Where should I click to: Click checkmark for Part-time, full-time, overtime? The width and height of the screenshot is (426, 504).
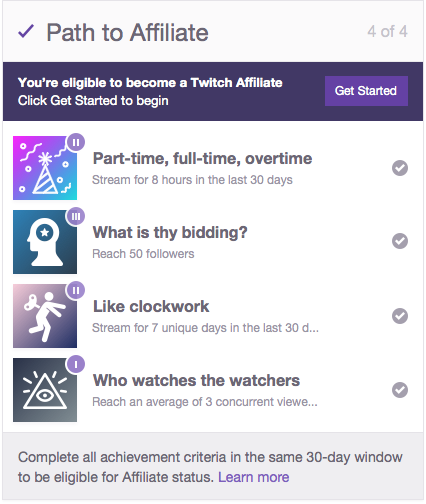point(400,168)
